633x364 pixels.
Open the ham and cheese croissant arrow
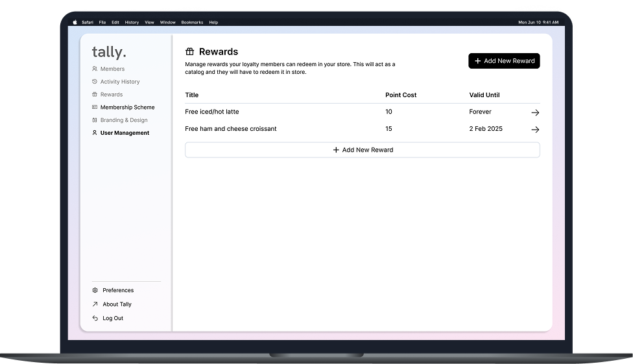[535, 130]
